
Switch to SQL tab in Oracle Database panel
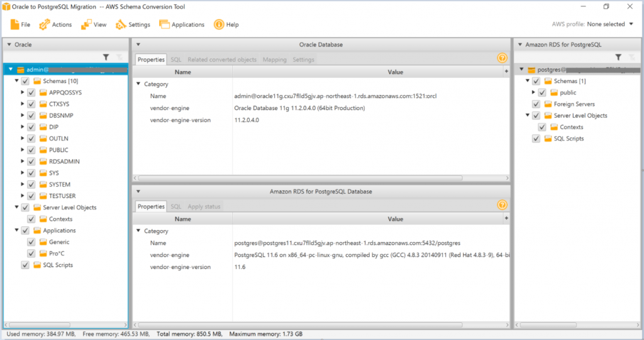[176, 60]
